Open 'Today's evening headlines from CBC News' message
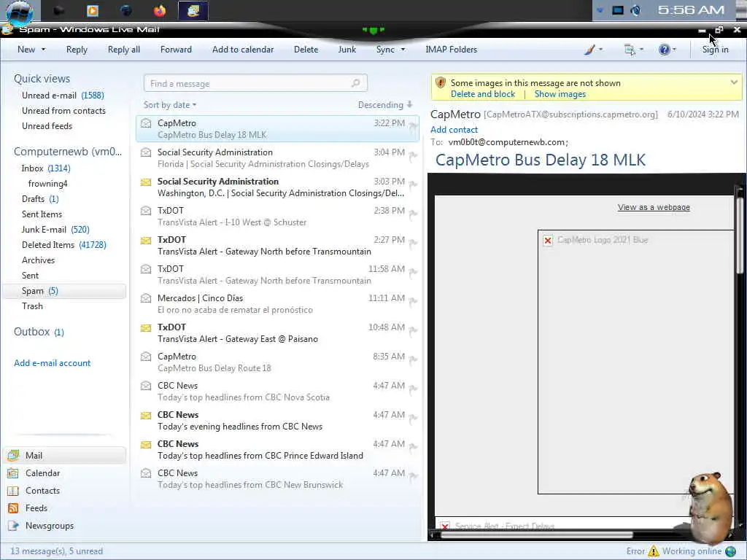This screenshot has height=560, width=747. click(x=276, y=421)
